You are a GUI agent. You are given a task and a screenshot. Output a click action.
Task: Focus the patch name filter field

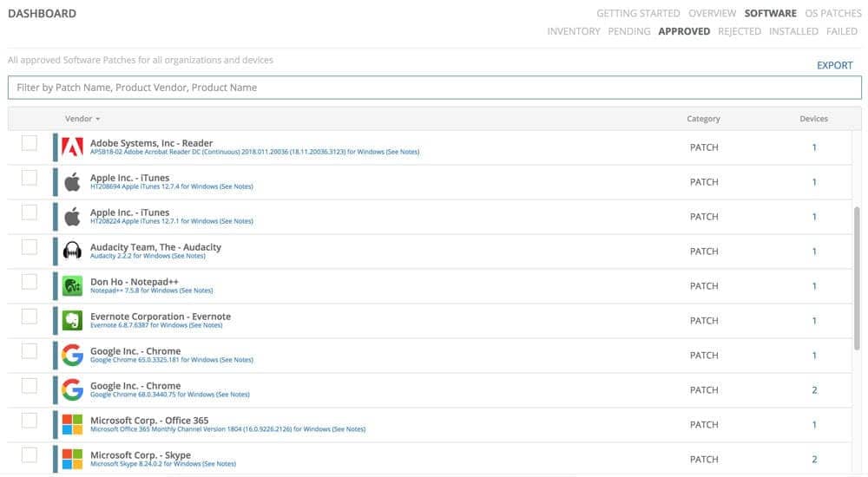(435, 88)
